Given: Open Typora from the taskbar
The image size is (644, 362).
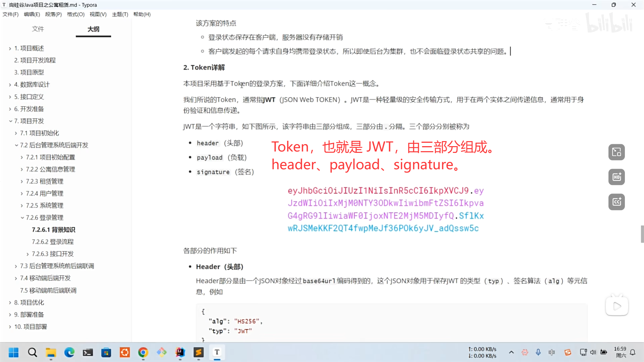Looking at the screenshot, I should click(217, 352).
